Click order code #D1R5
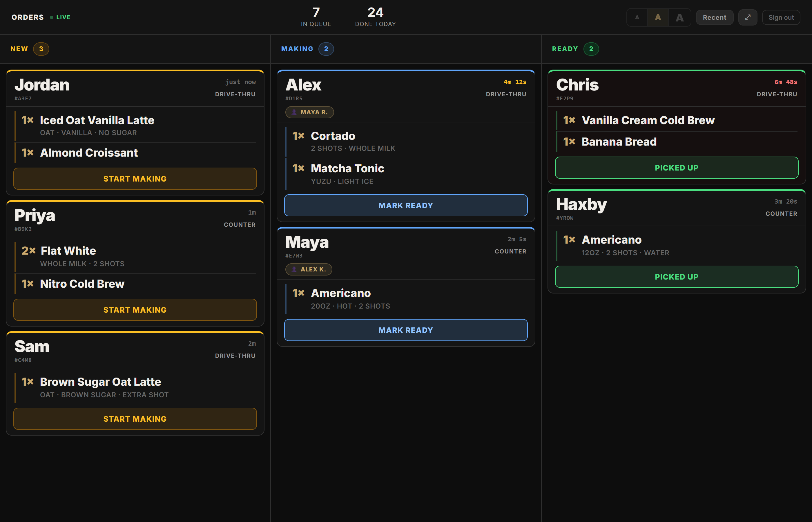The width and height of the screenshot is (812, 522). pos(294,99)
